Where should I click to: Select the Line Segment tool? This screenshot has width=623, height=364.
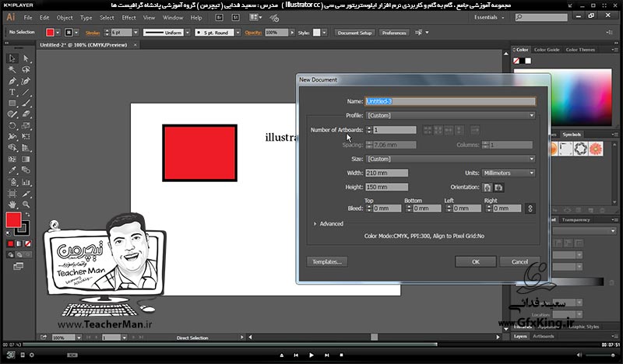(x=26, y=92)
